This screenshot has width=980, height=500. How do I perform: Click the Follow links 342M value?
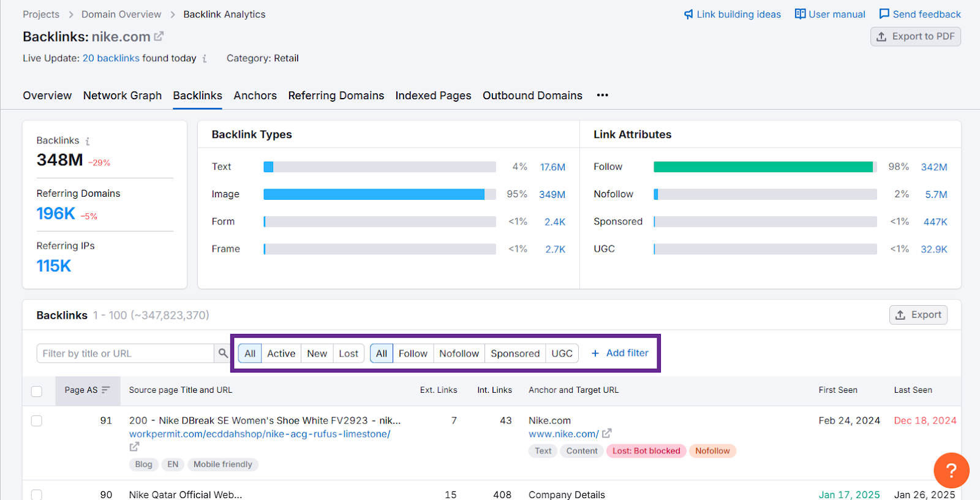click(x=934, y=167)
